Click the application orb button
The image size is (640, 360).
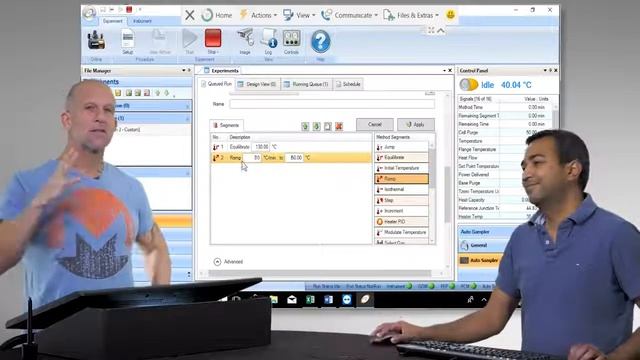pos(89,13)
